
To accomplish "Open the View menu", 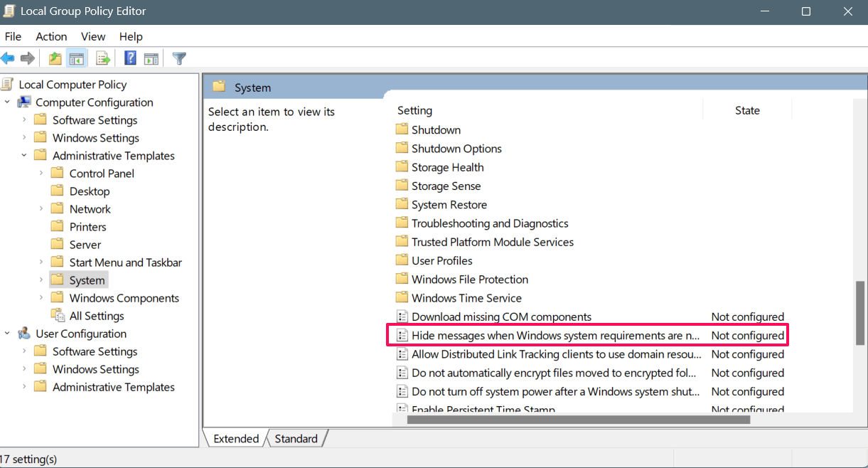I will pos(93,36).
